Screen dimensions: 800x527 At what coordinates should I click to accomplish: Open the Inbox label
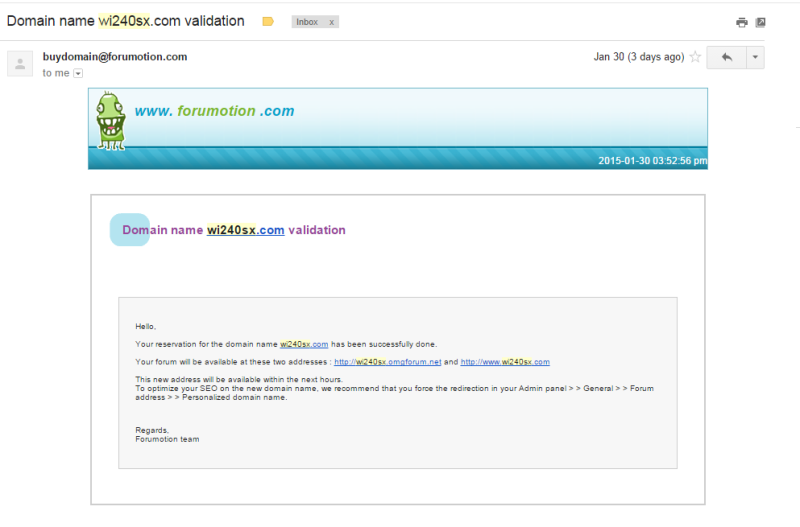(x=307, y=22)
